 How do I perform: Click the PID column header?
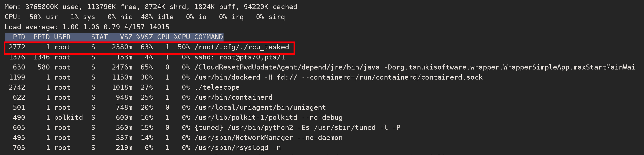coord(19,37)
